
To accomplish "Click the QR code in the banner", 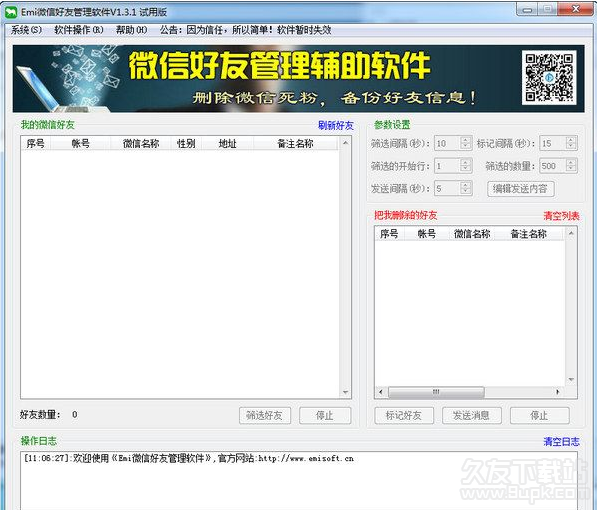I will point(549,78).
